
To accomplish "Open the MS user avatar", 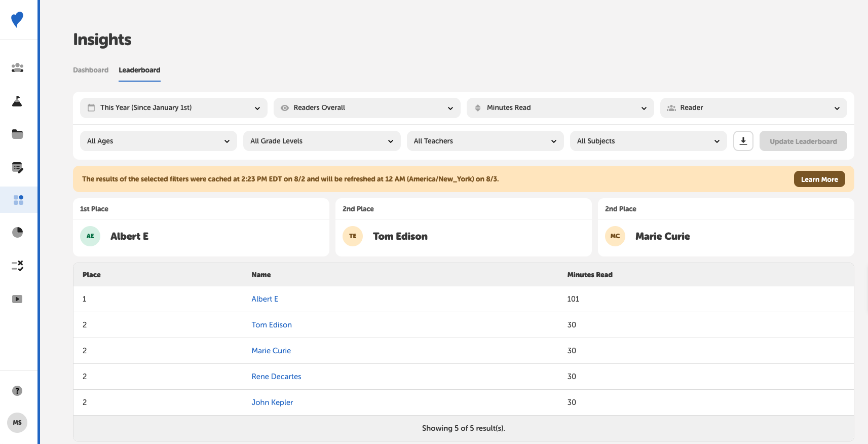I will coord(17,423).
